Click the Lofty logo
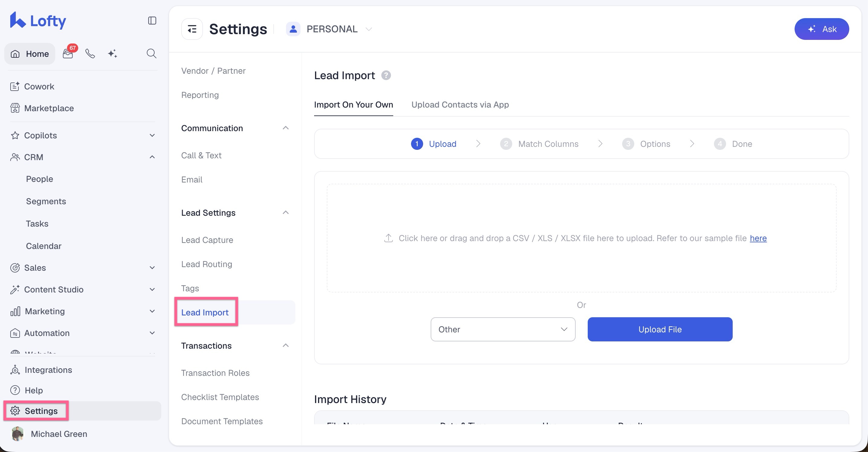Viewport: 868px width, 452px height. (x=38, y=21)
